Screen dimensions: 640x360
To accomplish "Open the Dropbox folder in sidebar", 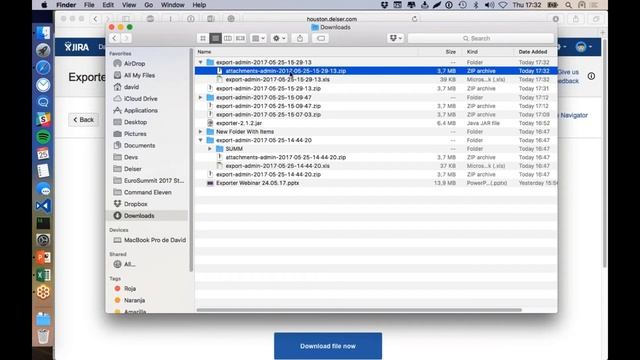I will coord(135,204).
